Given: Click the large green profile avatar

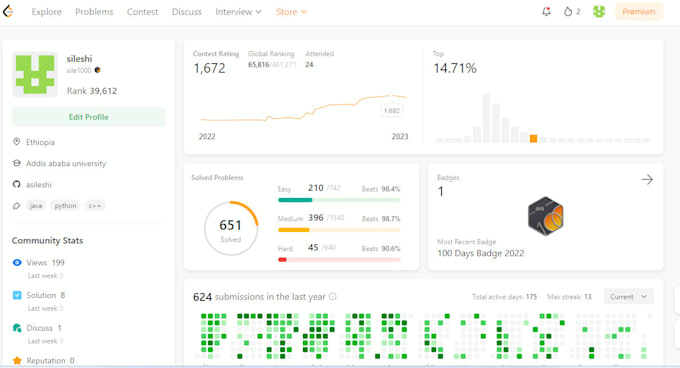Looking at the screenshot, I should click(35, 75).
